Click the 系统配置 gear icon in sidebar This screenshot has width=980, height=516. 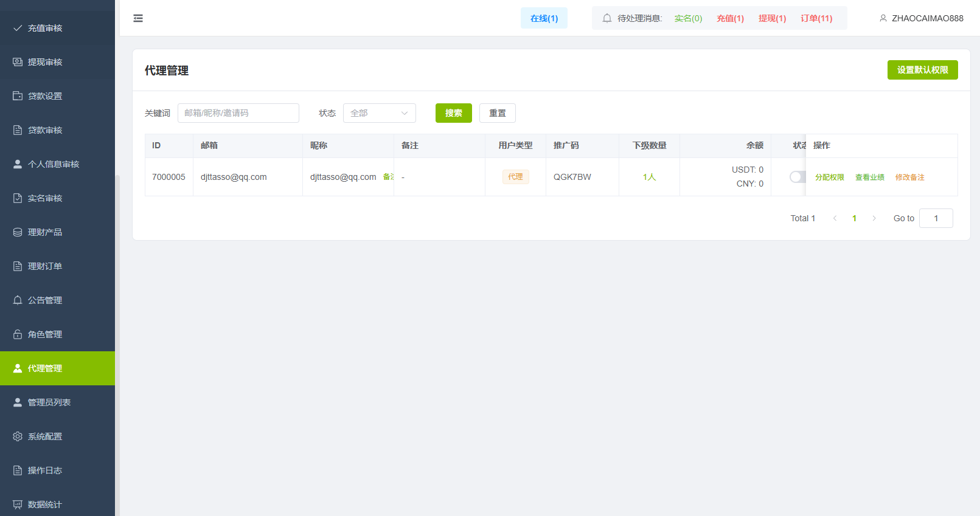[x=18, y=436]
